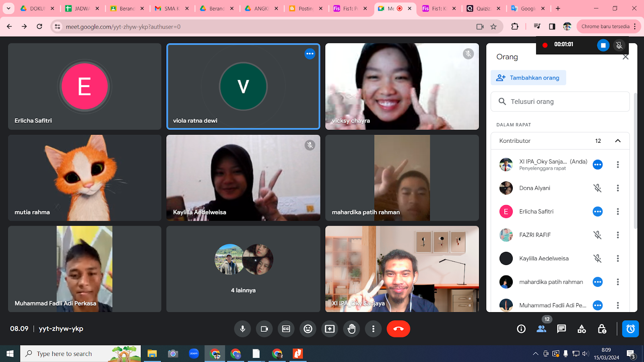Switch to the Posting Blogger tab
Image resolution: width=644 pixels, height=362 pixels.
point(305,8)
